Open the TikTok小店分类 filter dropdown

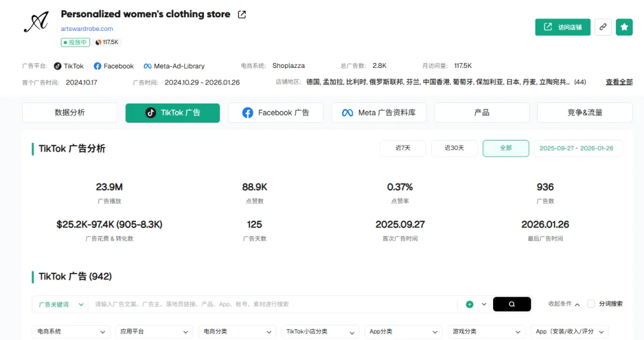point(320,332)
